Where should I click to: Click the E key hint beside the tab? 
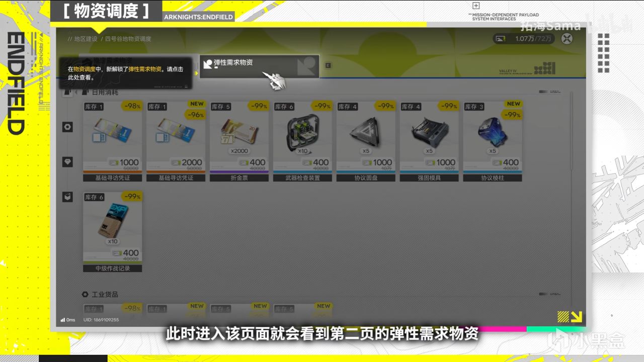328,65
